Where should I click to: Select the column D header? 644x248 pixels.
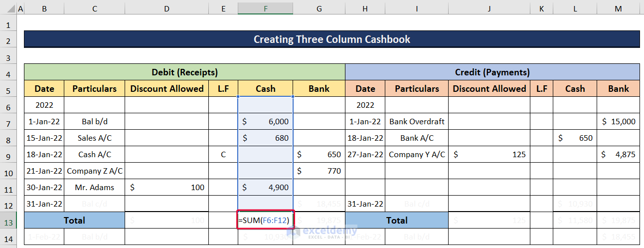tap(166, 8)
